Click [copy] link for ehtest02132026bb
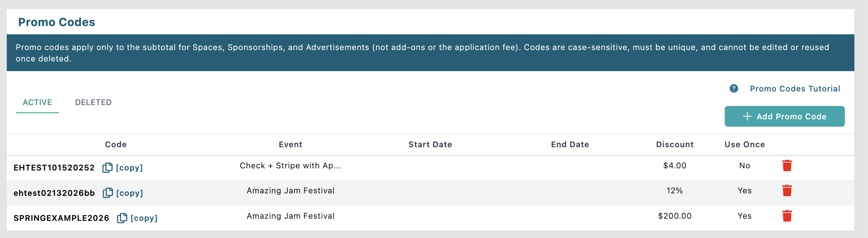Viewport: 868px width, 238px height. point(130,193)
